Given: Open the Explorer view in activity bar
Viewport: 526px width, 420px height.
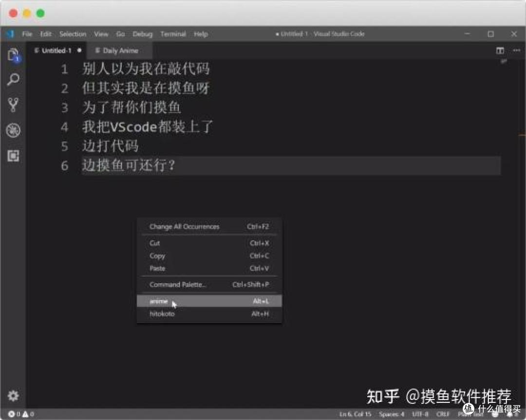Looking at the screenshot, I should tap(14, 55).
